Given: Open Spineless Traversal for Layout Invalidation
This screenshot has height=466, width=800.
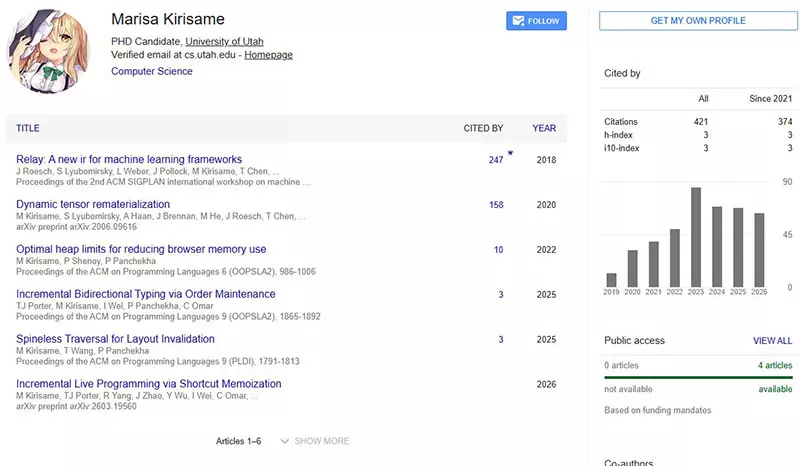Looking at the screenshot, I should pyautogui.click(x=115, y=339).
